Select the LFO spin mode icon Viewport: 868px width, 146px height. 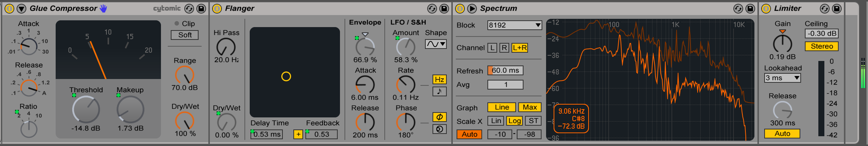[x=440, y=129]
